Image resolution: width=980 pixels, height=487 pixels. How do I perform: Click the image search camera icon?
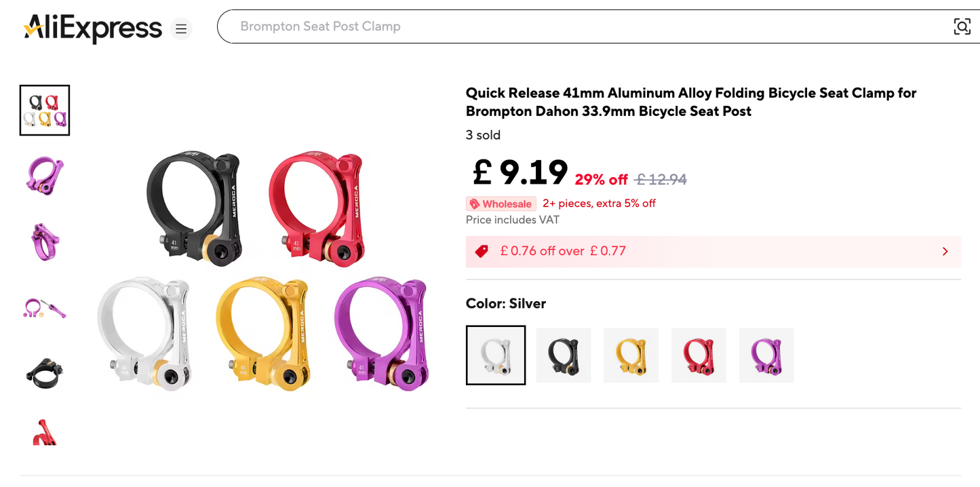(962, 26)
